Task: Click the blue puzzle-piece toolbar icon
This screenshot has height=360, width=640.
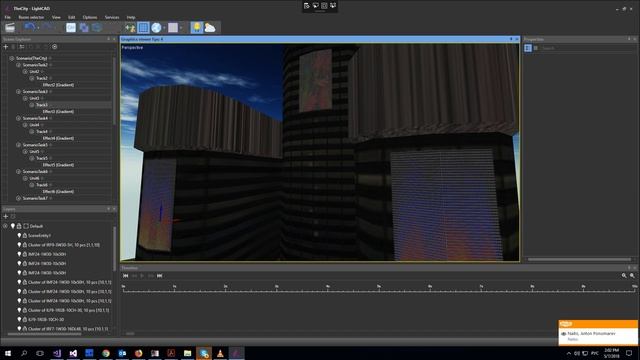Action: pos(84,27)
